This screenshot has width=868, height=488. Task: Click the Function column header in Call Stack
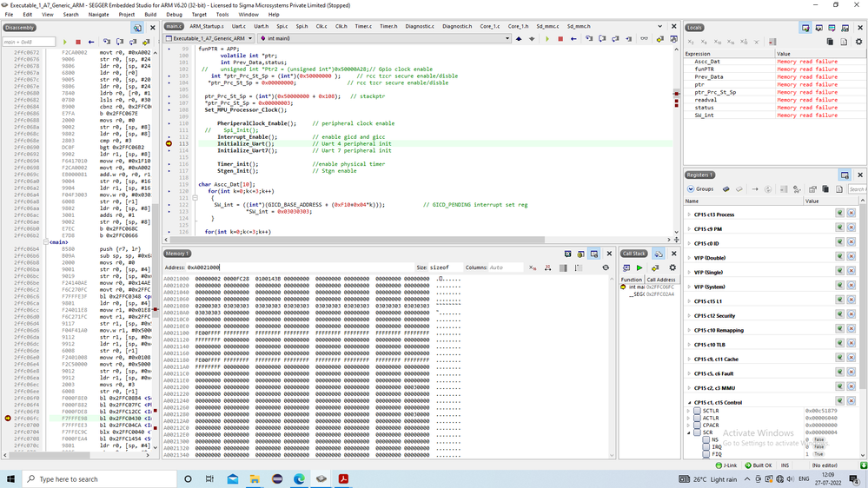point(631,280)
